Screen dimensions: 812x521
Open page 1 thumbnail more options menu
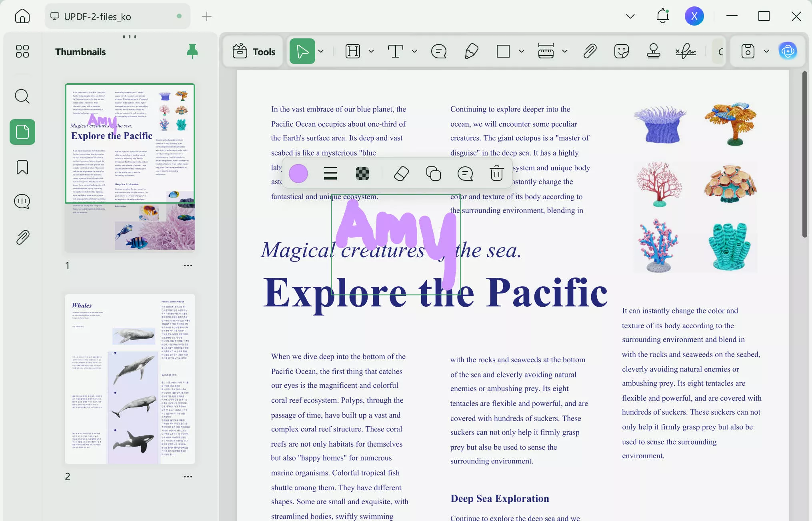pyautogui.click(x=188, y=265)
